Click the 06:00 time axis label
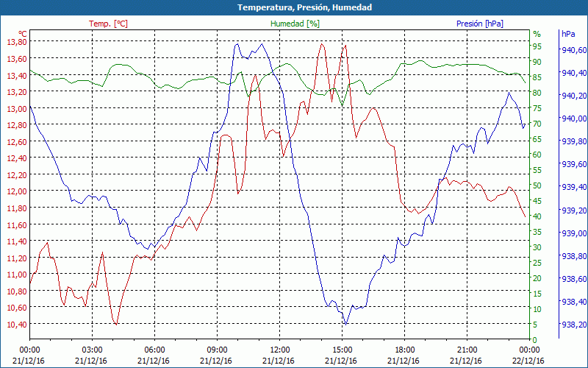Viewport: 588px width, 368px height. pyautogui.click(x=154, y=349)
